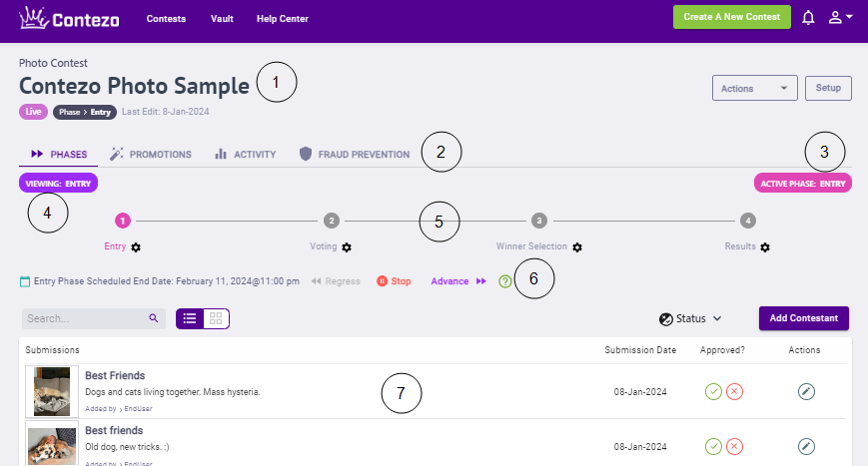Click the Results phase label
This screenshot has width=868, height=466.
click(740, 246)
